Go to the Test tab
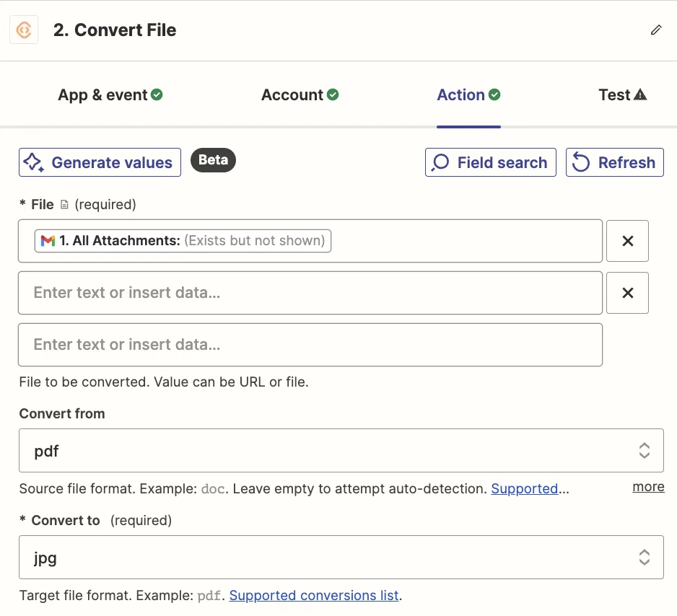 pyautogui.click(x=615, y=94)
